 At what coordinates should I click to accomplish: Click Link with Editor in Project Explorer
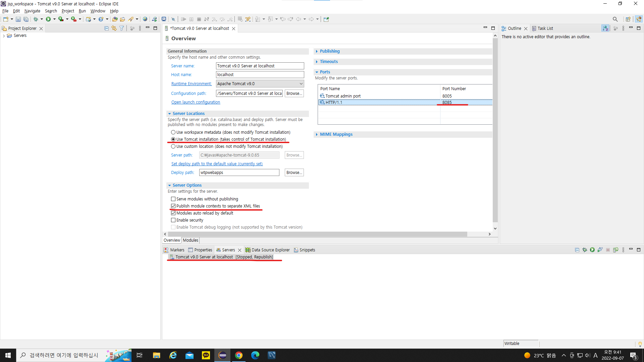(x=114, y=28)
